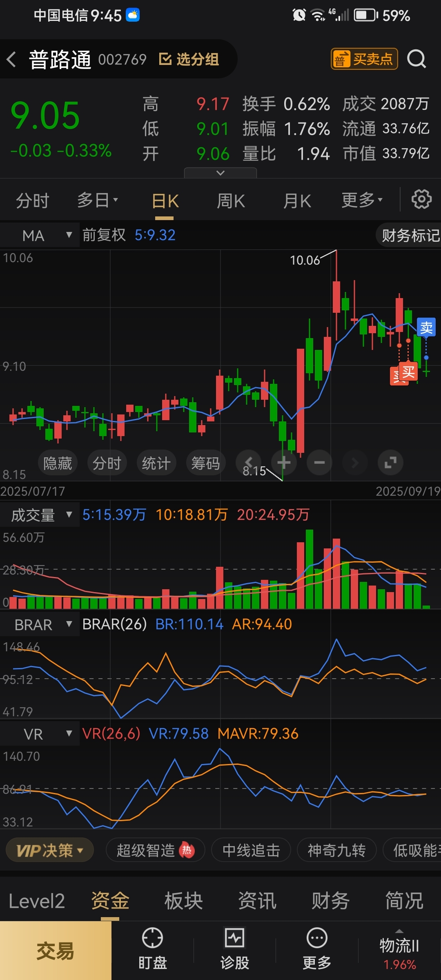Tap the 5:9.32 MA value

[x=155, y=235]
